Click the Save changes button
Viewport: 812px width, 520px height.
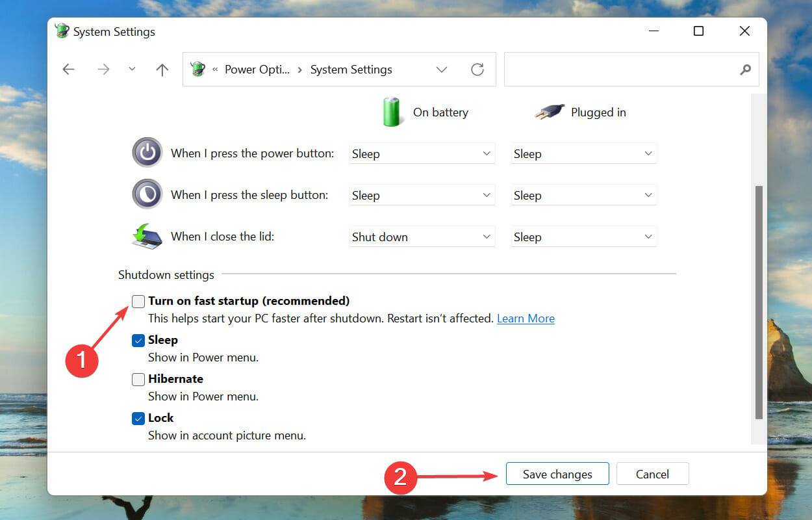point(557,474)
